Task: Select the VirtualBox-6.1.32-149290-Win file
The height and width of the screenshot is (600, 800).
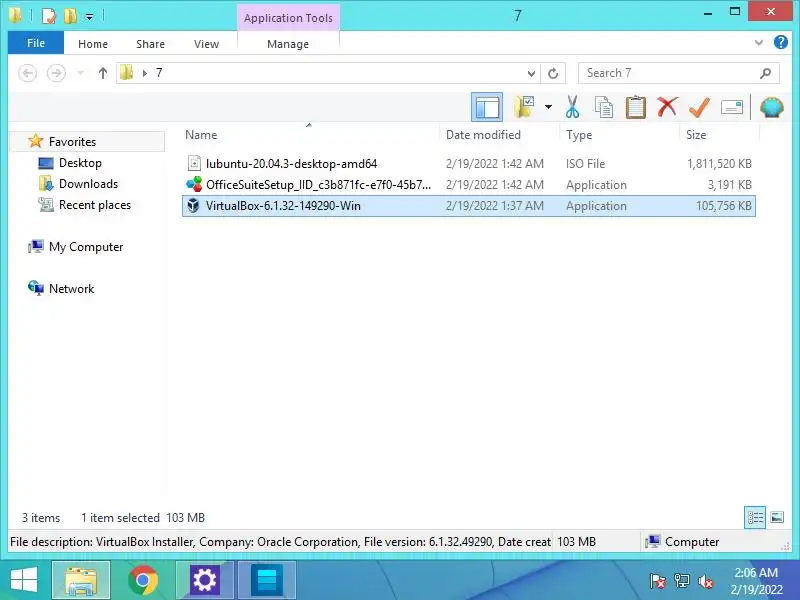Action: pyautogui.click(x=468, y=206)
